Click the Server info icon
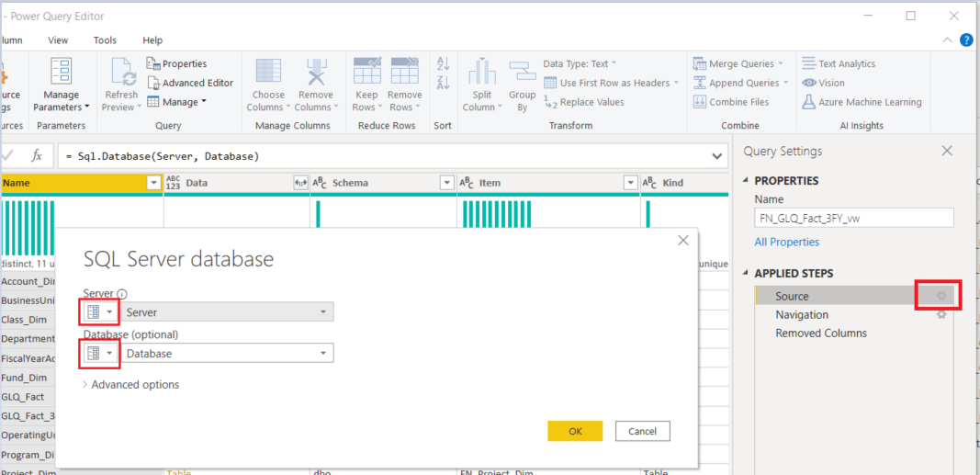 [122, 293]
